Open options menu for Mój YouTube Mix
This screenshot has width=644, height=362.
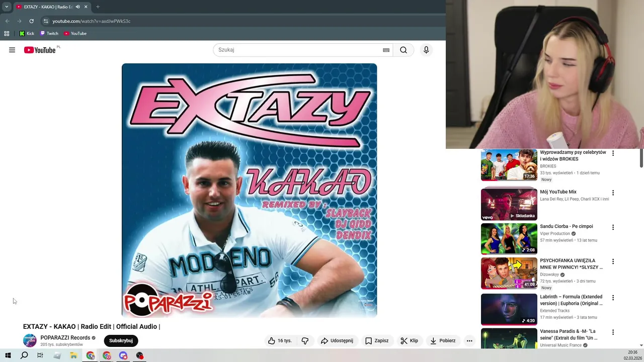(613, 193)
